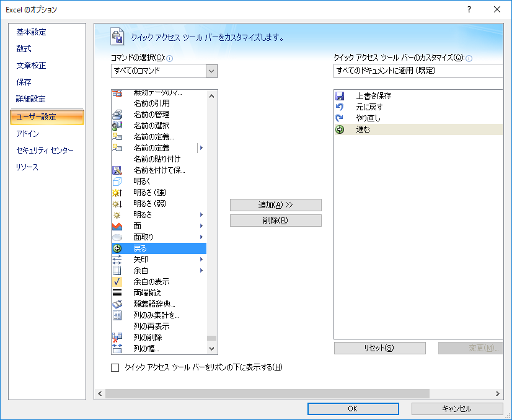Click the 明るさ (強) sun icon
Viewport: 512px width, 420px height.
click(117, 193)
